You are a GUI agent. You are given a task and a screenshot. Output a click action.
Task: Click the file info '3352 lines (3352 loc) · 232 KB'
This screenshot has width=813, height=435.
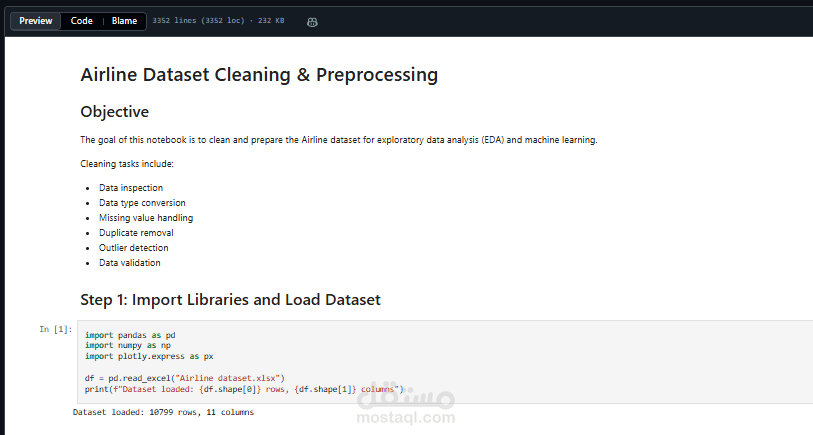click(x=218, y=21)
